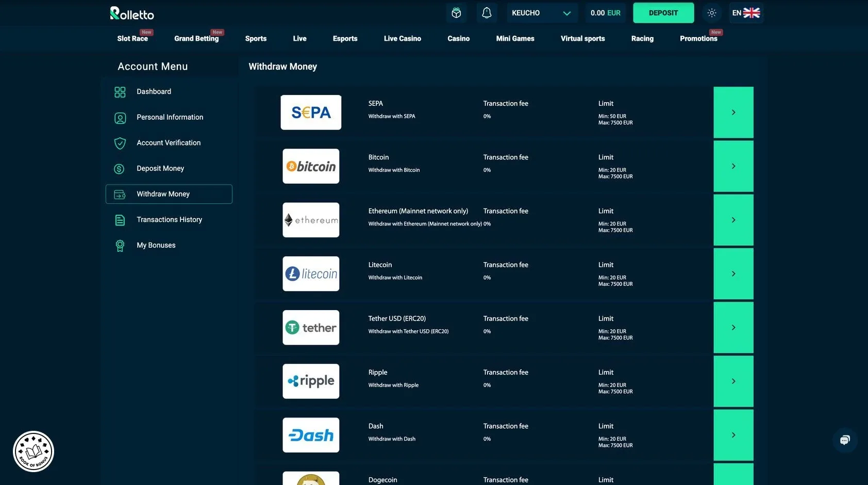This screenshot has height=485, width=868.
Task: Open the Promotions page
Action: [x=698, y=38]
